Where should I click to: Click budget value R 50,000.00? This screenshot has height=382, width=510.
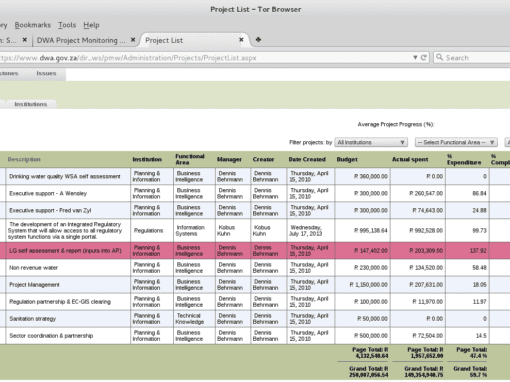coord(372,319)
